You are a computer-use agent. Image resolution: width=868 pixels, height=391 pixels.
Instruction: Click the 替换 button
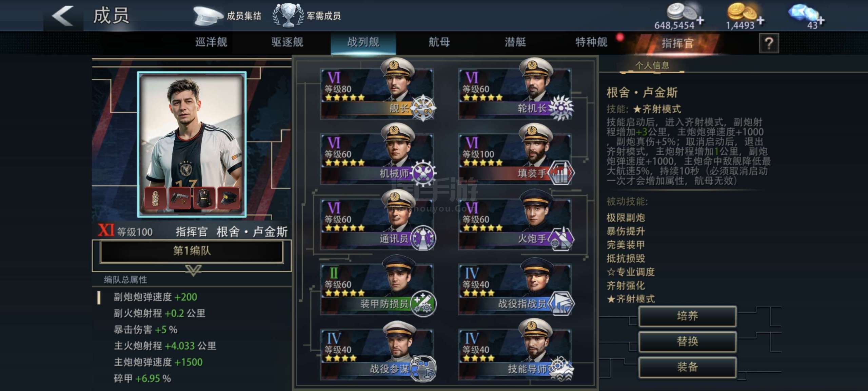point(687,341)
